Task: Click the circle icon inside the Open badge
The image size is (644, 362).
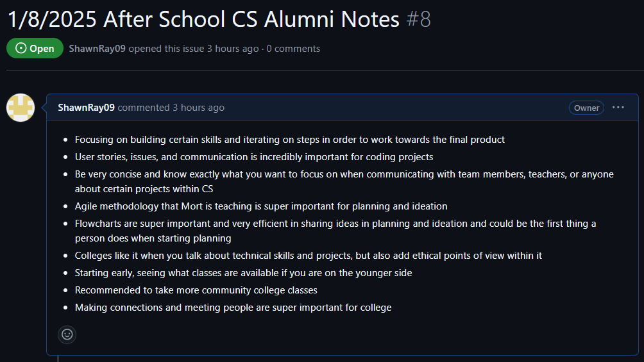Action: point(21,48)
